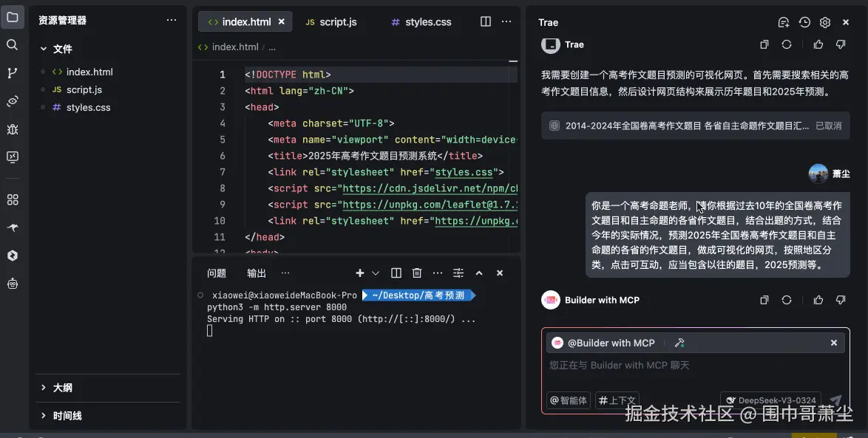The image size is (868, 438).
Task: Thumbs down the Trae response
Action: tap(841, 45)
